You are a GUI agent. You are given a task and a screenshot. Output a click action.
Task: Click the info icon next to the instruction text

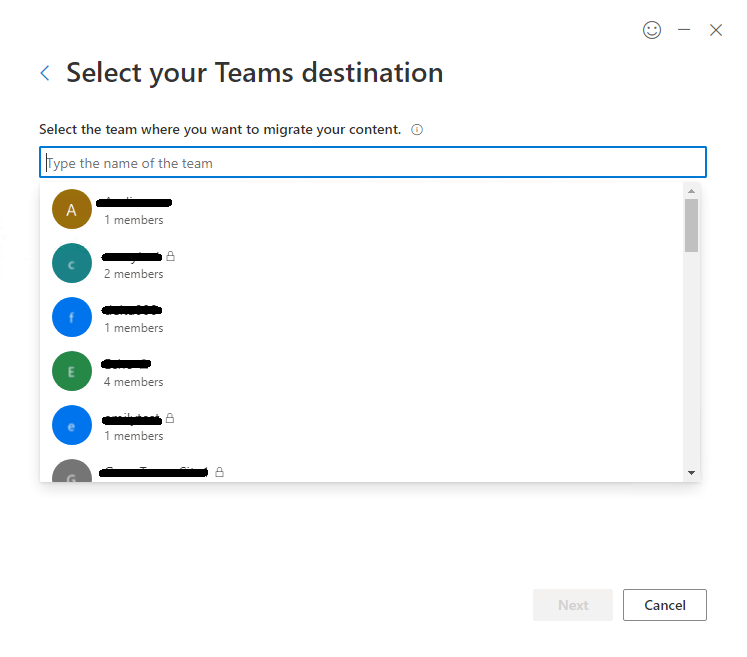417,130
